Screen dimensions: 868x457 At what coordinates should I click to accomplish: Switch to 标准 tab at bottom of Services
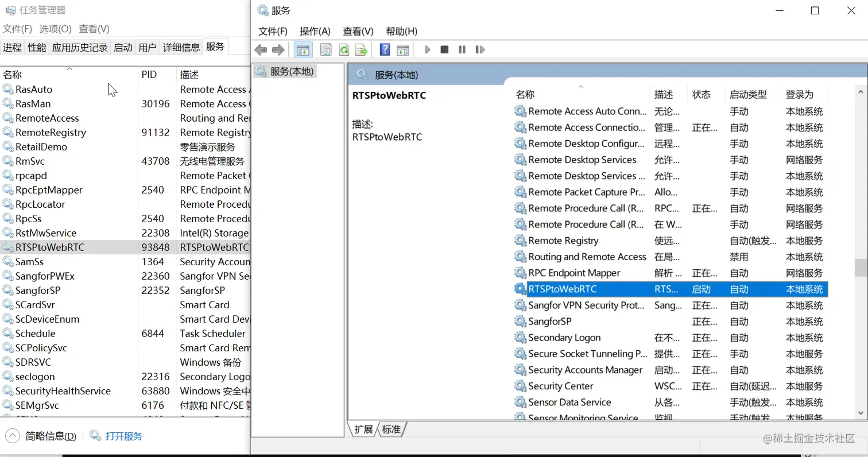pos(391,429)
